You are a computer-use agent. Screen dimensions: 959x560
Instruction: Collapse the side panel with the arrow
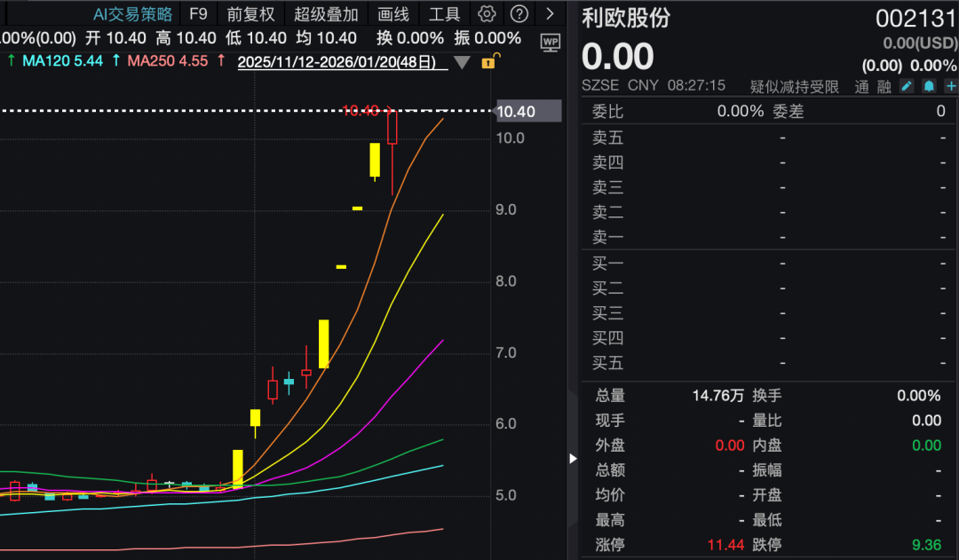coord(573,458)
